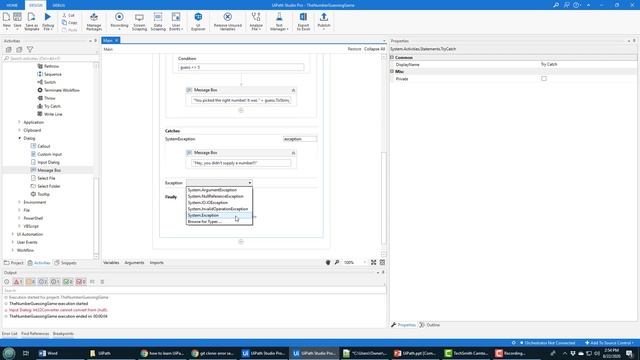640x360 pixels.
Task: Expand the PowerShell category
Action: pyautogui.click(x=19, y=218)
